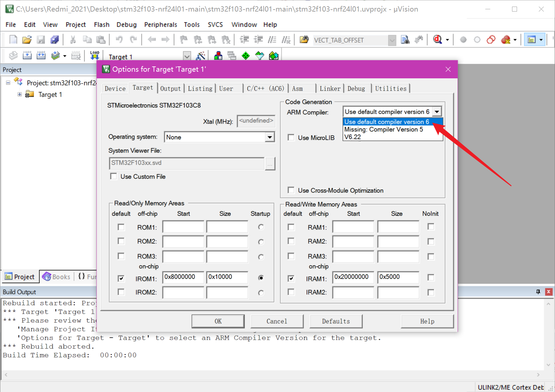The image size is (555, 392).
Task: Expand the Target 1 tree node
Action: coord(20,95)
